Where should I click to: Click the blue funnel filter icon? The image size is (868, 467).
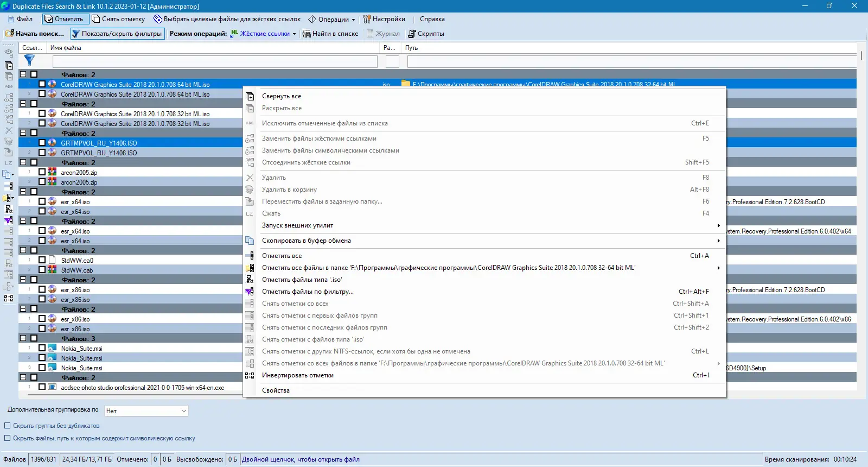point(29,61)
